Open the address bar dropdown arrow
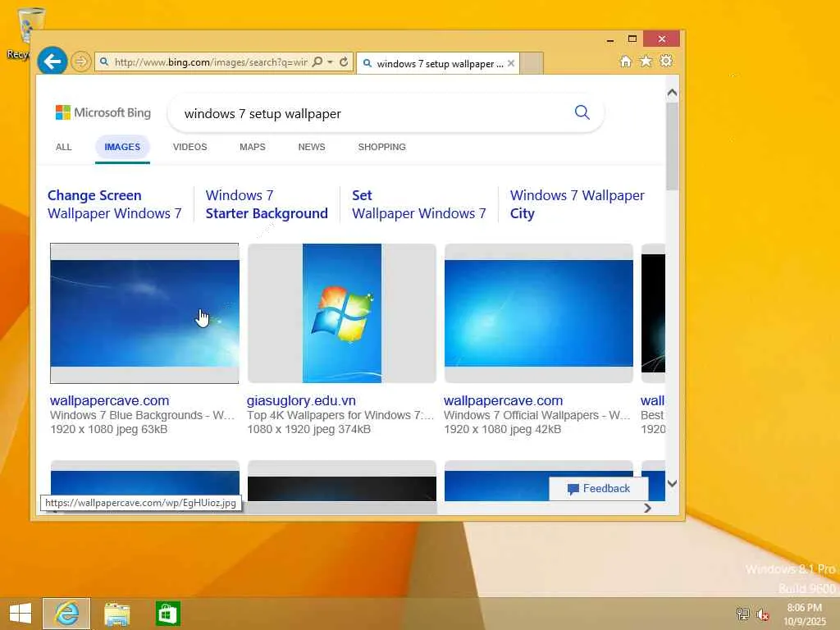The image size is (840, 630). click(x=330, y=62)
